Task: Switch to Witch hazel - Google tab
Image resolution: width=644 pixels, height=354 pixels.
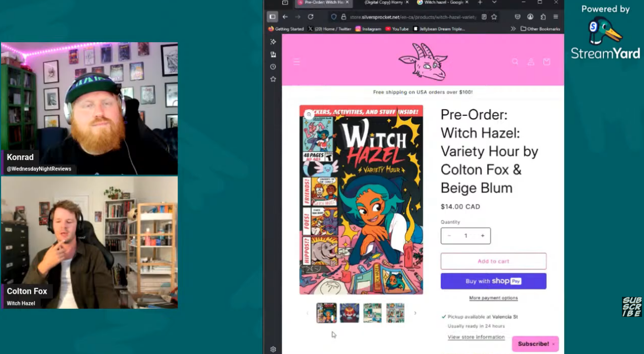Action: click(443, 3)
